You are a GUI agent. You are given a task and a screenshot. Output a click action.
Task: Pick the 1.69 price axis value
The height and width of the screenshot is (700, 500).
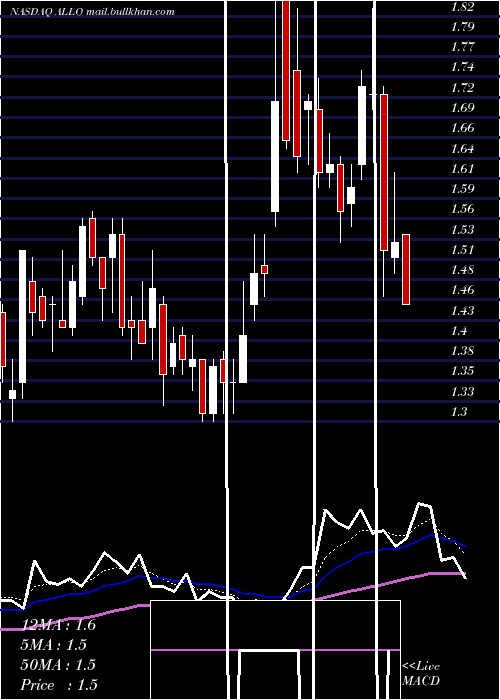462,108
